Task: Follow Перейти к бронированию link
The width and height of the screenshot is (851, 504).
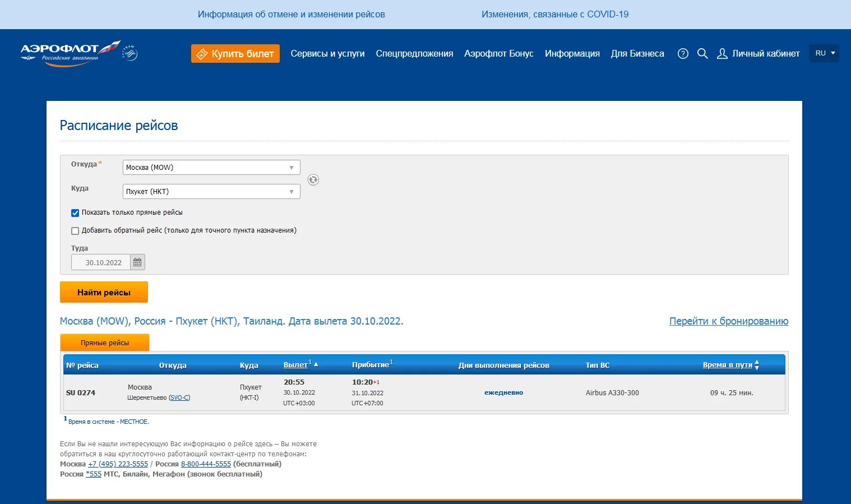Action: (x=729, y=321)
